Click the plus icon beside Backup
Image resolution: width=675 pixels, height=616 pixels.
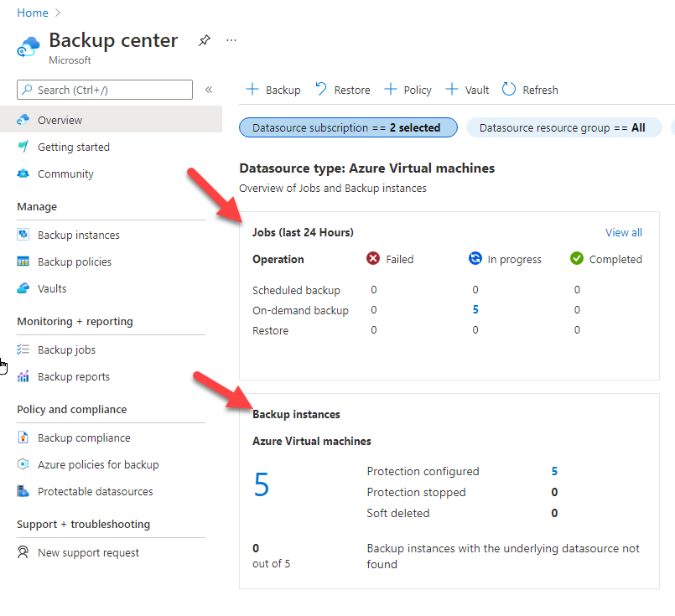point(252,90)
